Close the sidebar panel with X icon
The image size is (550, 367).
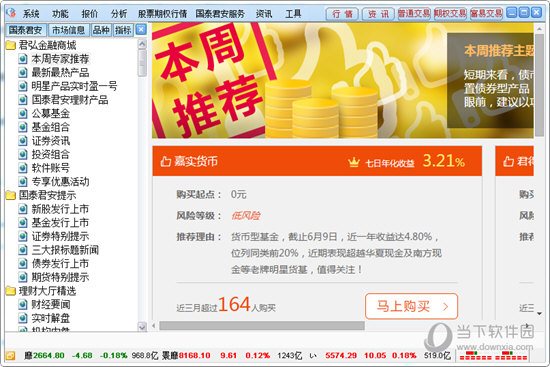click(141, 29)
